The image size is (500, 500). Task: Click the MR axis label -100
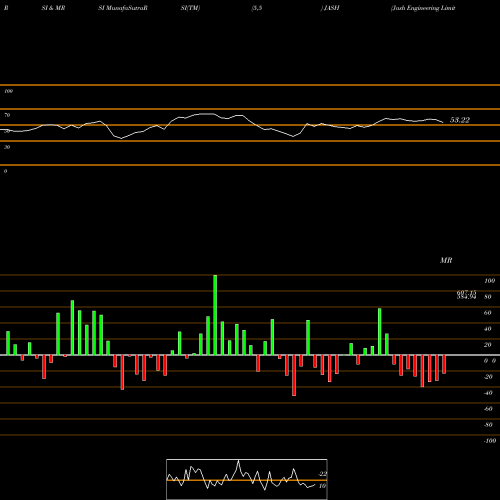489,441
